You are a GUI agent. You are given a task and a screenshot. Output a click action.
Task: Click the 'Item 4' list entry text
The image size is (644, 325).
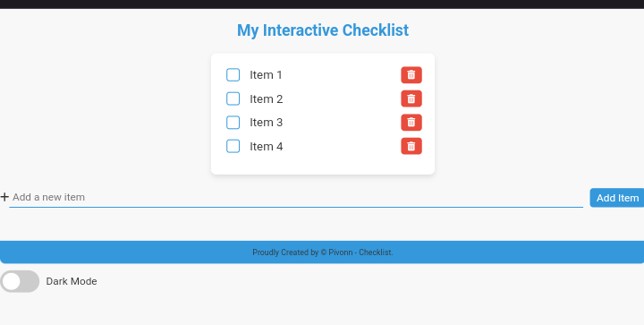tap(267, 146)
